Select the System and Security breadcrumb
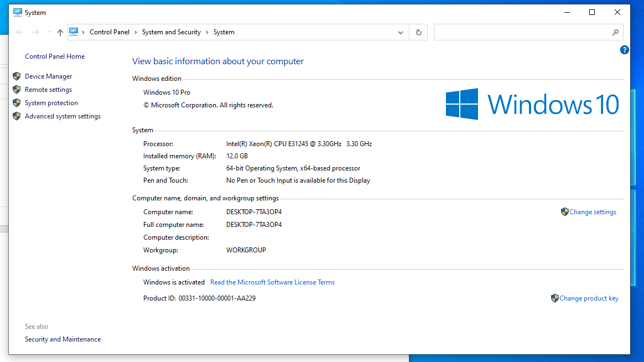644x362 pixels. (172, 32)
